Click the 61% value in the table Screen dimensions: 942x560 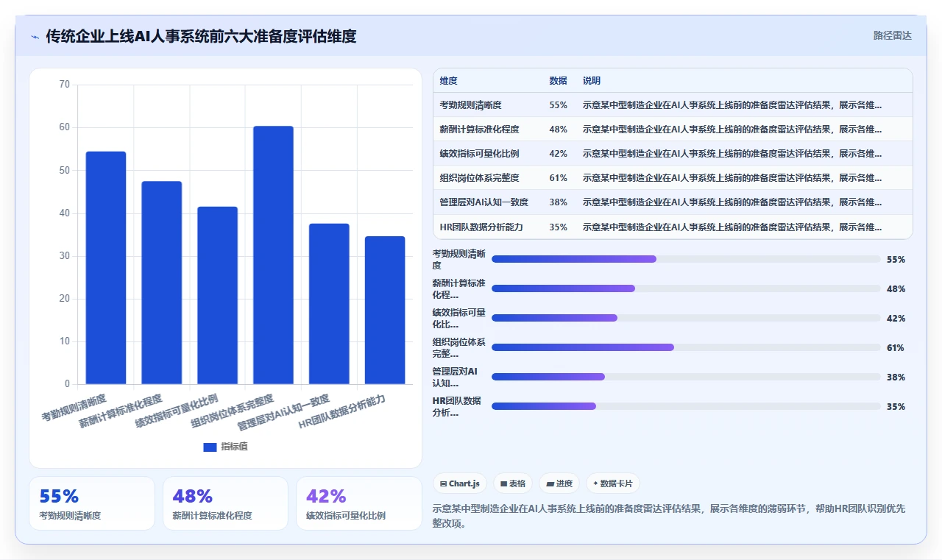[558, 178]
